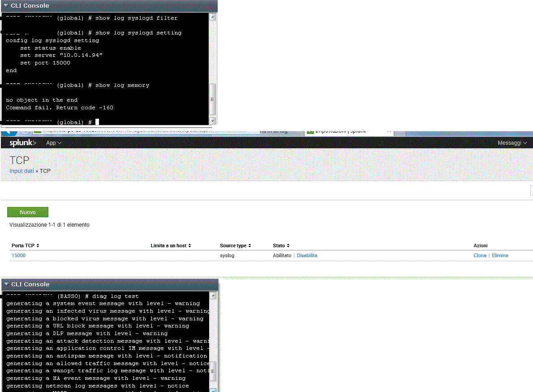
Task: Click the Abilitato status text
Action: pos(282,255)
